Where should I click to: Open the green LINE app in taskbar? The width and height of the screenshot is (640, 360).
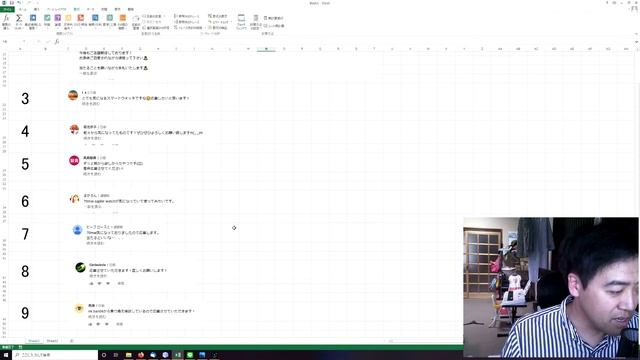[190, 355]
